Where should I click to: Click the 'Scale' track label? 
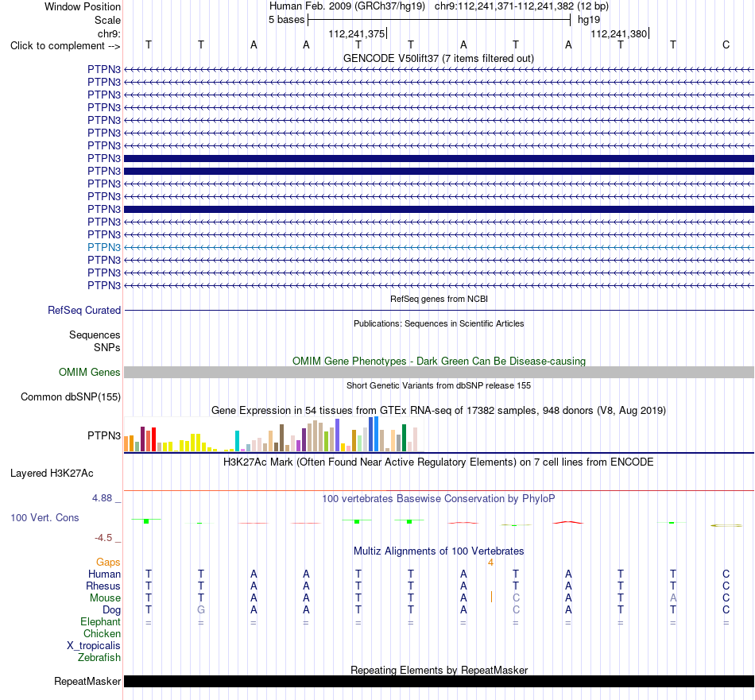(x=107, y=20)
